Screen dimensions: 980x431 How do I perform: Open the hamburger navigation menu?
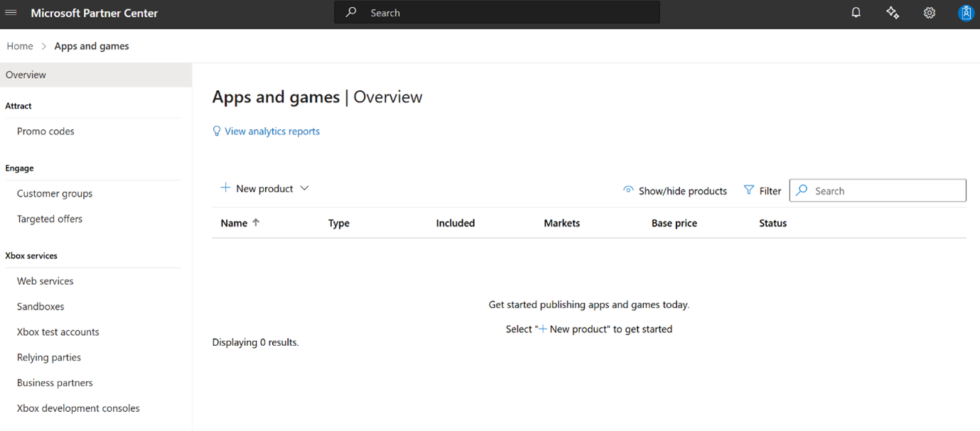click(x=11, y=12)
